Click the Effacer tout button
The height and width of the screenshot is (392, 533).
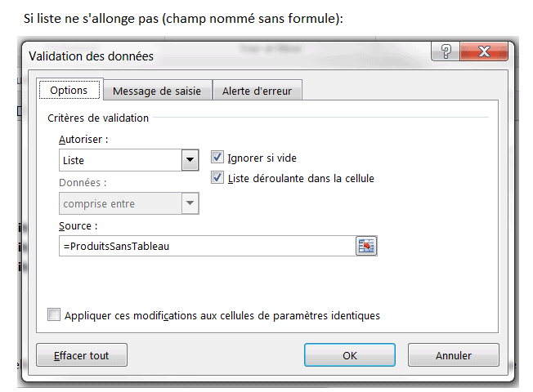(x=81, y=355)
